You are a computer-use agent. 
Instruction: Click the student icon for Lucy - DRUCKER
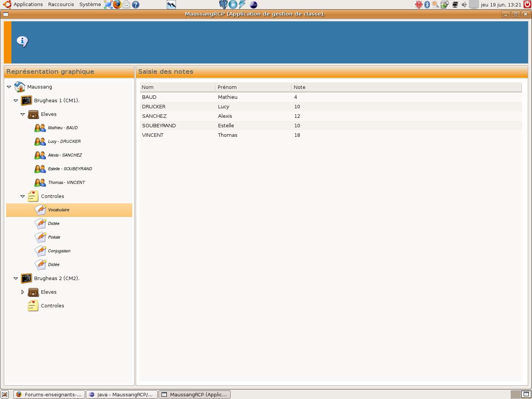pos(40,141)
